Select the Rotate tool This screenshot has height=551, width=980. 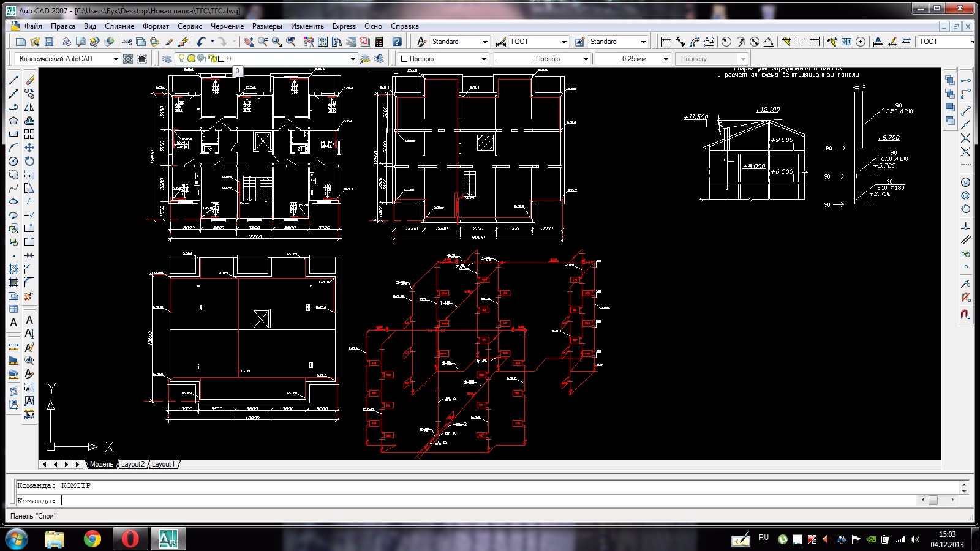29,161
